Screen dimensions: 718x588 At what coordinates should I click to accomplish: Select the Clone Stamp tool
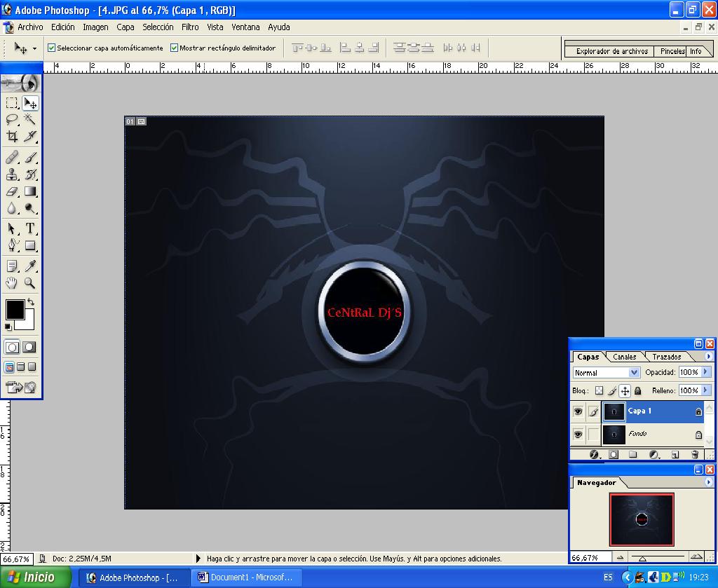(x=12, y=175)
